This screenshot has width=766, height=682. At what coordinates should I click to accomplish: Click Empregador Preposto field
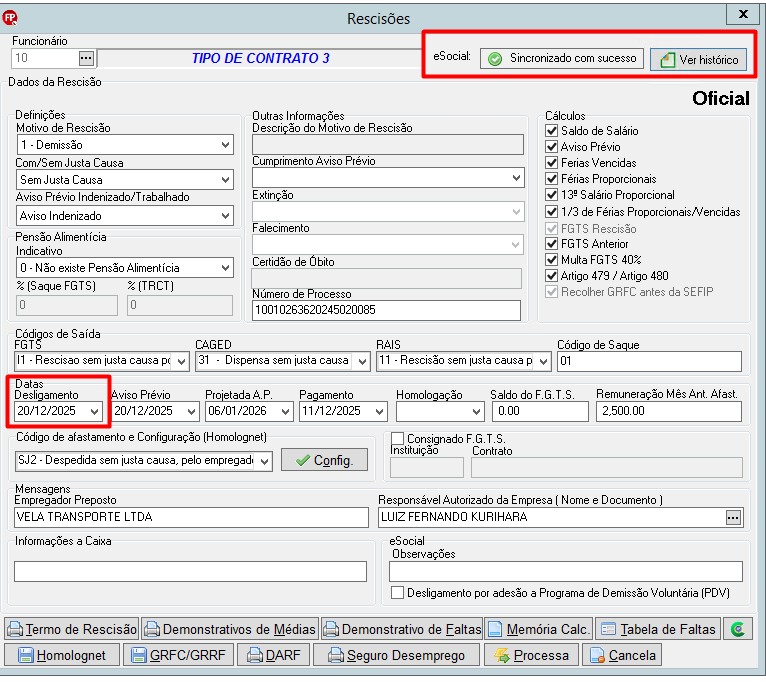point(191,517)
